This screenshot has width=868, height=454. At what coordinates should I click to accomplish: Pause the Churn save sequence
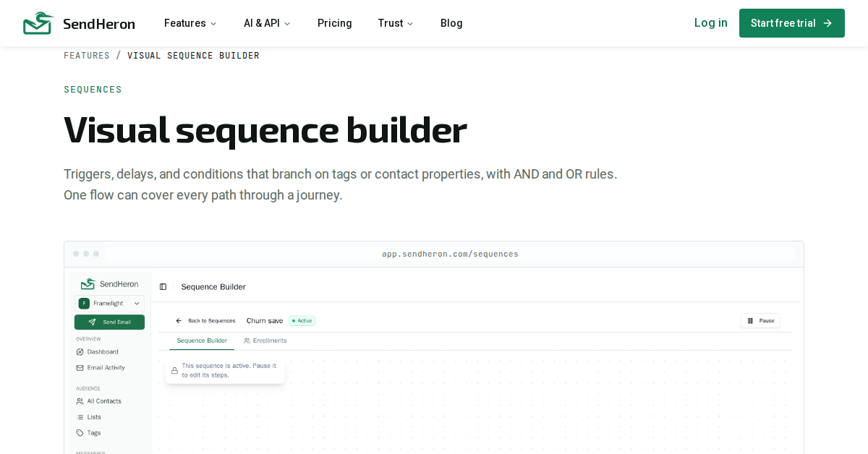pyautogui.click(x=760, y=320)
